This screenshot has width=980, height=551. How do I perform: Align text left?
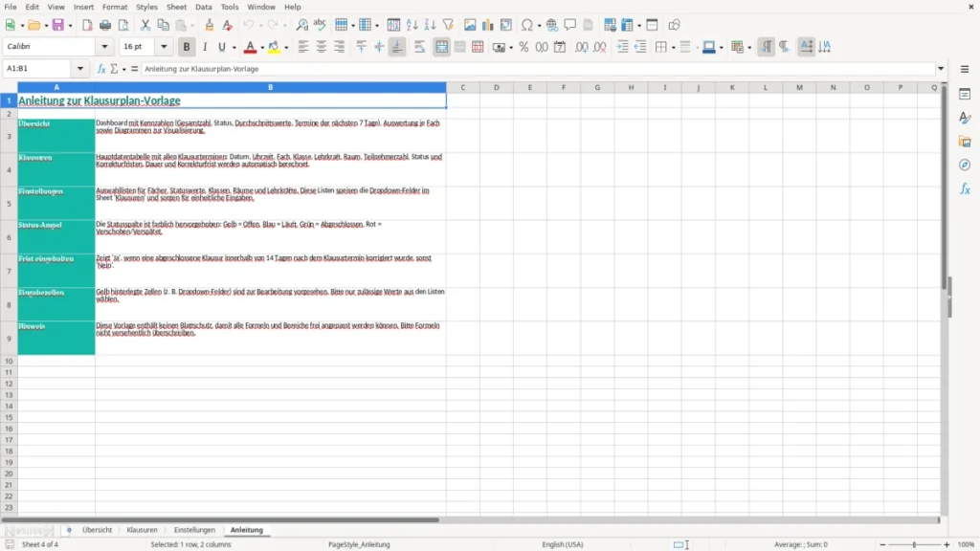(303, 47)
